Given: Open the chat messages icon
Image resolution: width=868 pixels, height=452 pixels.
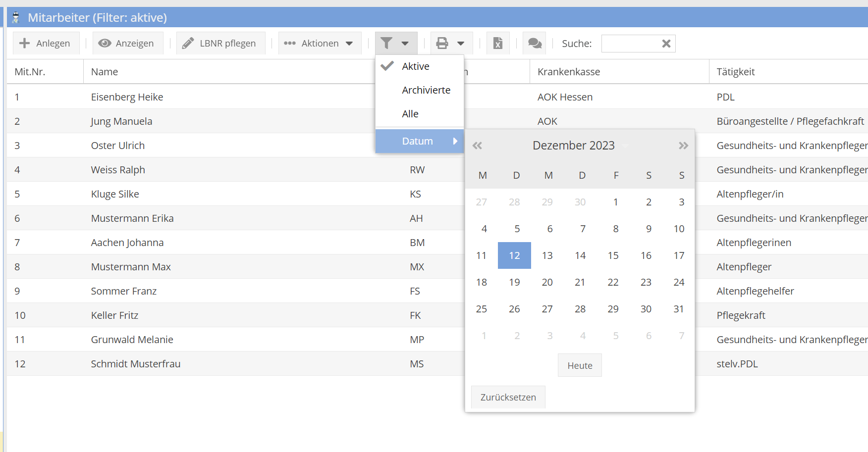Looking at the screenshot, I should click(x=535, y=44).
